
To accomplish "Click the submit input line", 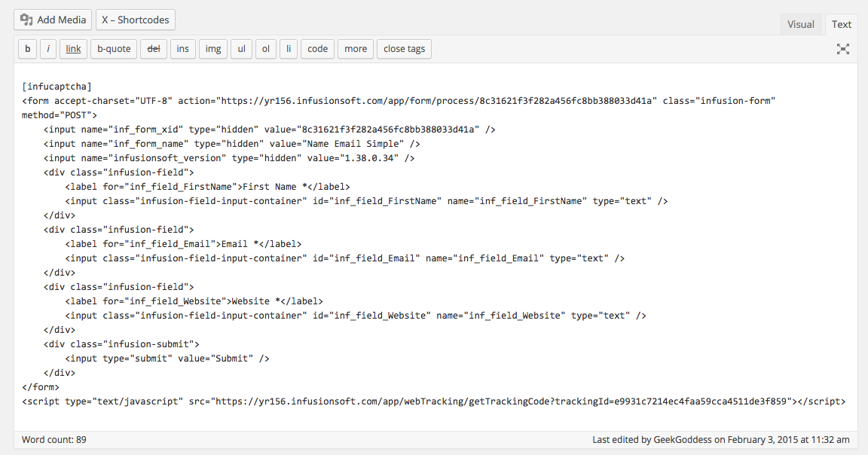I will [x=167, y=358].
